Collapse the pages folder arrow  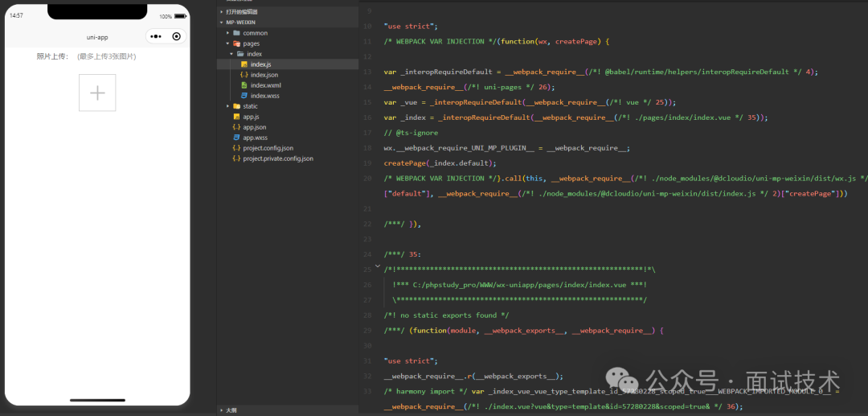click(227, 43)
